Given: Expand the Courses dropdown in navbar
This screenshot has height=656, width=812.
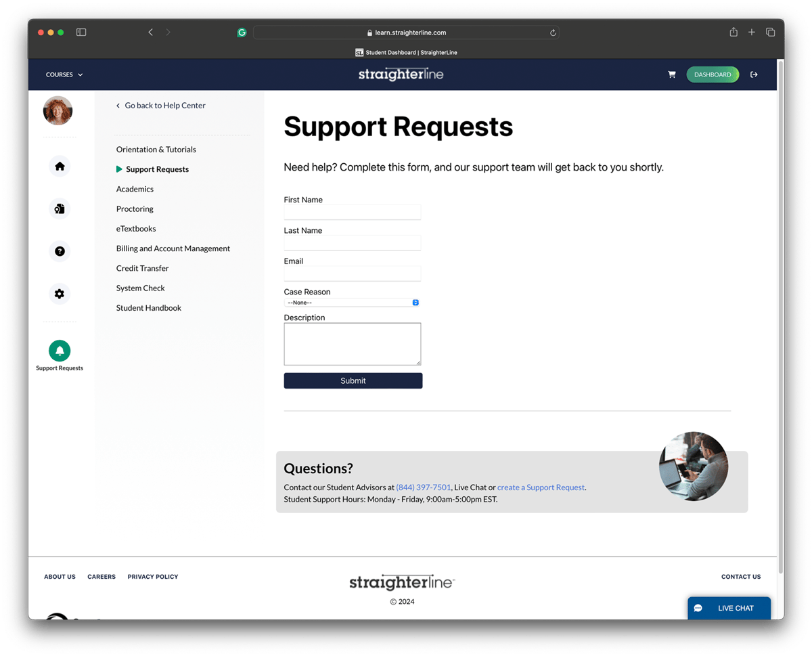Looking at the screenshot, I should [64, 74].
